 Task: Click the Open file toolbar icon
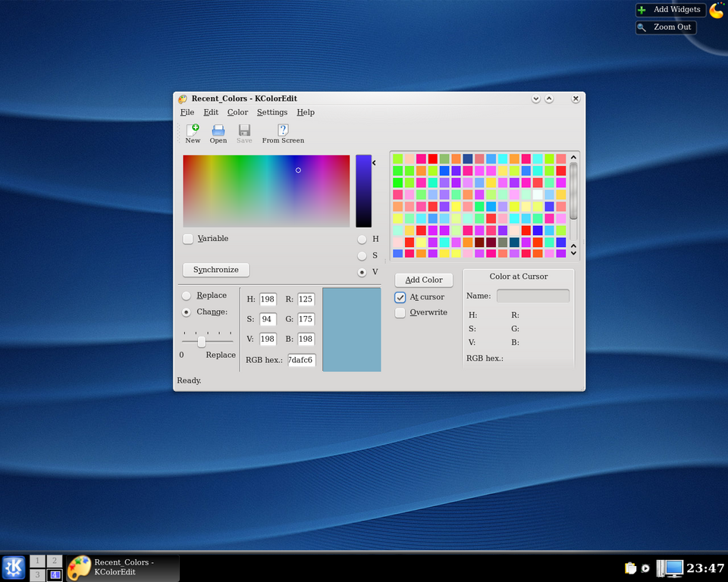[218, 130]
